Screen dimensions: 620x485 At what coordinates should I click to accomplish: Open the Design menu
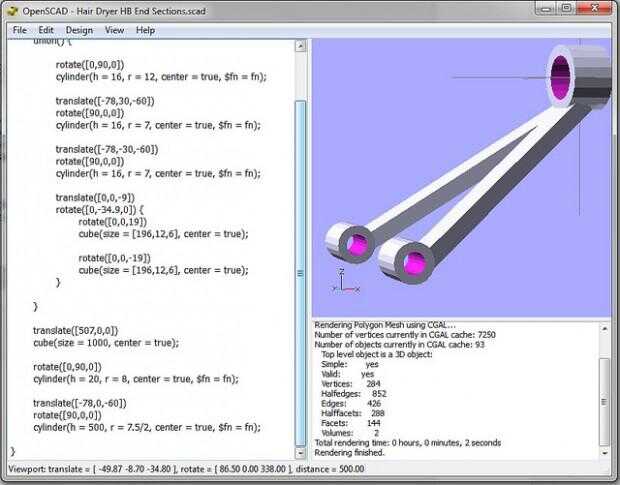tap(79, 30)
